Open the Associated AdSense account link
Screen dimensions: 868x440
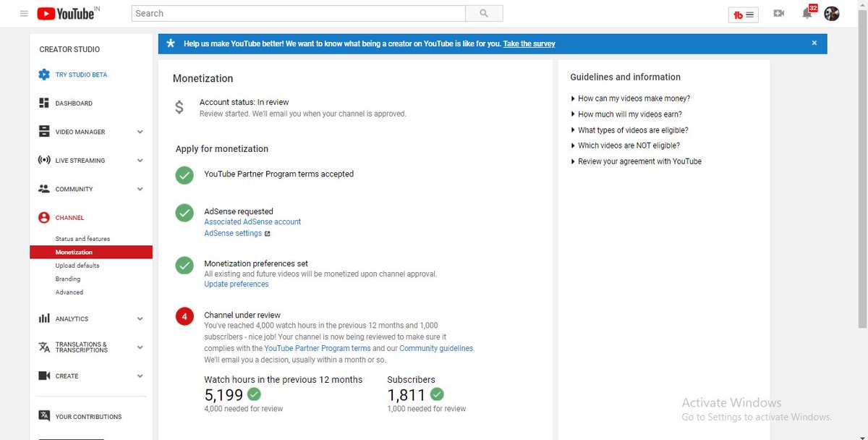point(252,222)
